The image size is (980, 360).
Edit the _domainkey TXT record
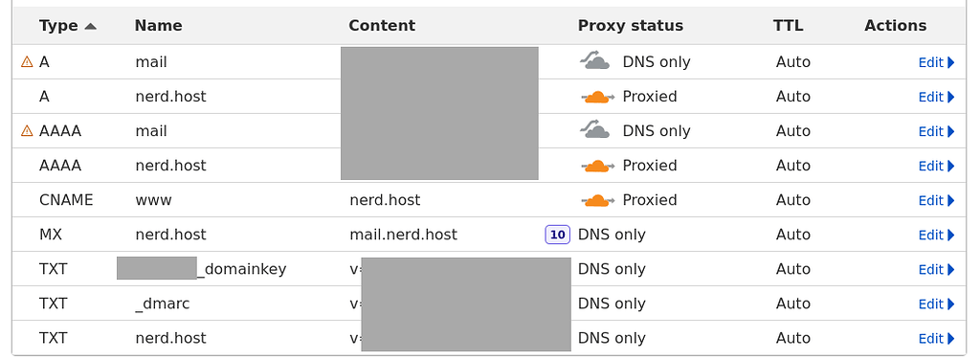(x=936, y=269)
